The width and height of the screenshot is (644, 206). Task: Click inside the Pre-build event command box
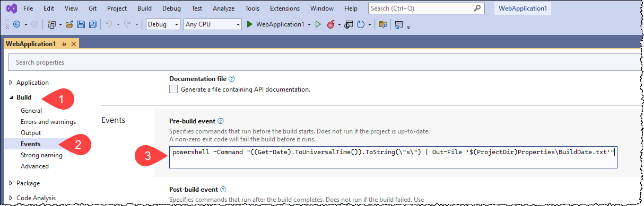click(393, 157)
